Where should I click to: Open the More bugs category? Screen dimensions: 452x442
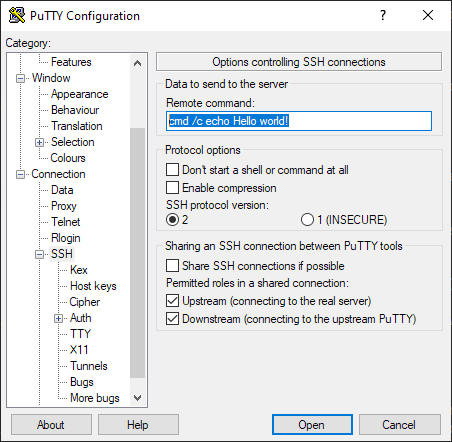coord(95,398)
